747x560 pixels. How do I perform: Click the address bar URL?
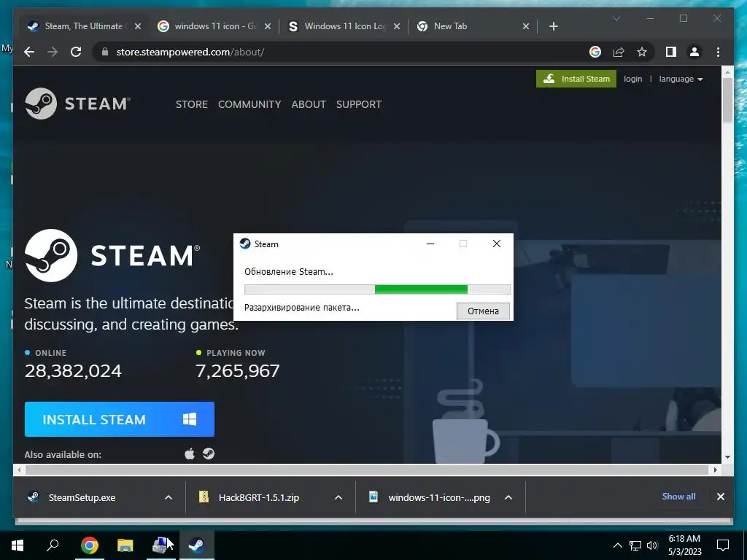click(190, 52)
